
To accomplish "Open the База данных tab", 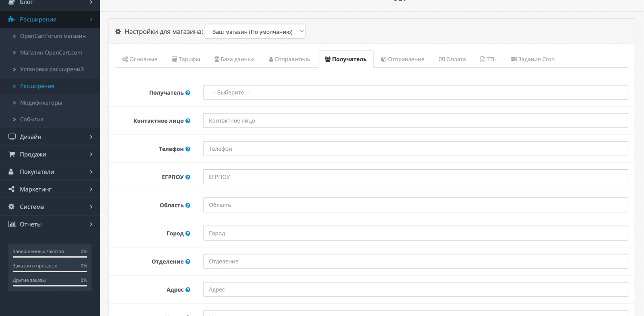I will coord(235,59).
